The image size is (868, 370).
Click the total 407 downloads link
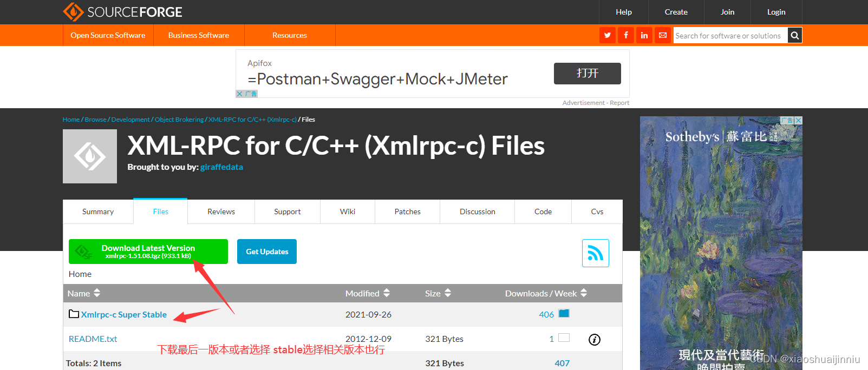click(x=562, y=363)
